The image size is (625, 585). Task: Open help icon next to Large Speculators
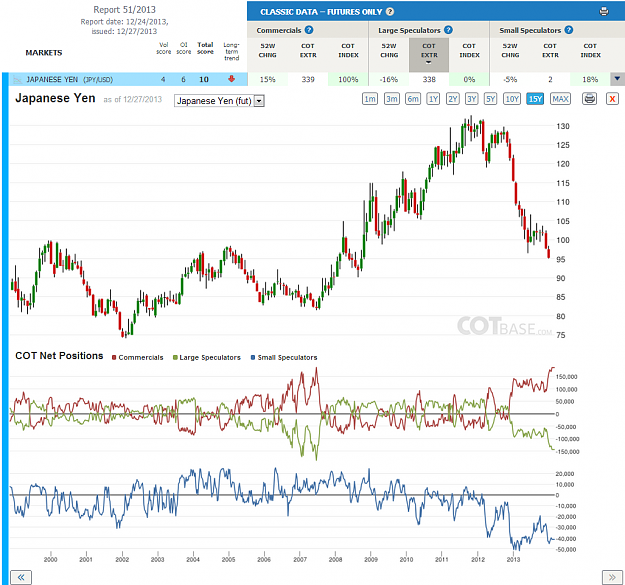coord(448,30)
